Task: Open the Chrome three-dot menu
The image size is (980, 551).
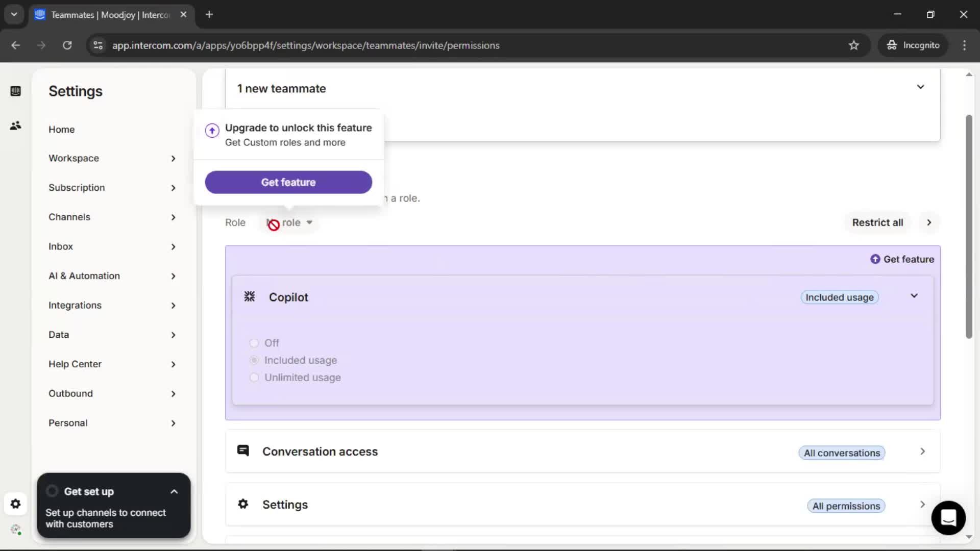Action: (x=964, y=45)
